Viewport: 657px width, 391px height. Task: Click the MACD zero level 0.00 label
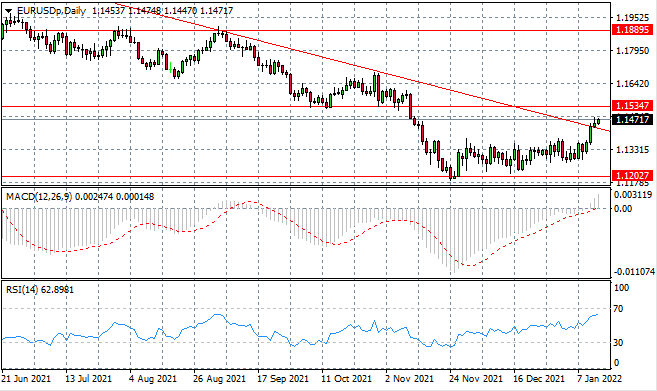(x=623, y=209)
